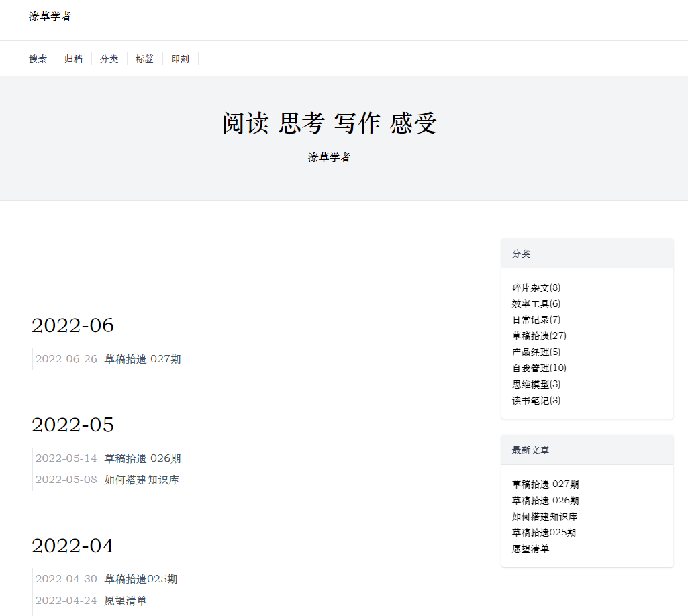Screen dimensions: 688x616
Task: Click 潦草学者 subtitle under the banner heading
Action: pos(329,157)
